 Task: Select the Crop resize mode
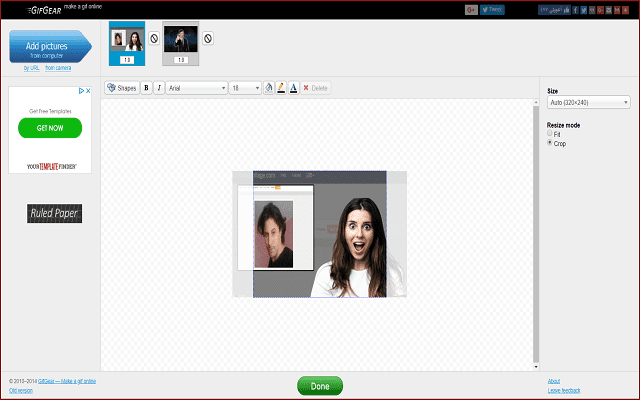point(549,143)
